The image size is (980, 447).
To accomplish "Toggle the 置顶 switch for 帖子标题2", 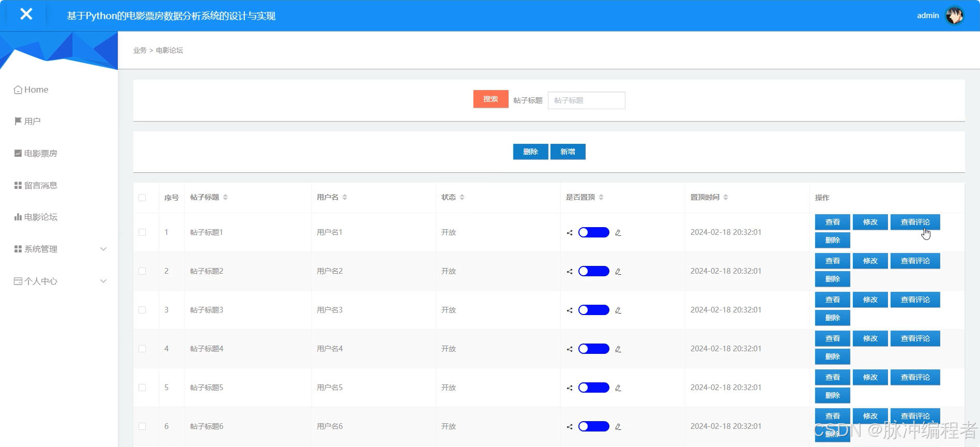I will coord(594,271).
